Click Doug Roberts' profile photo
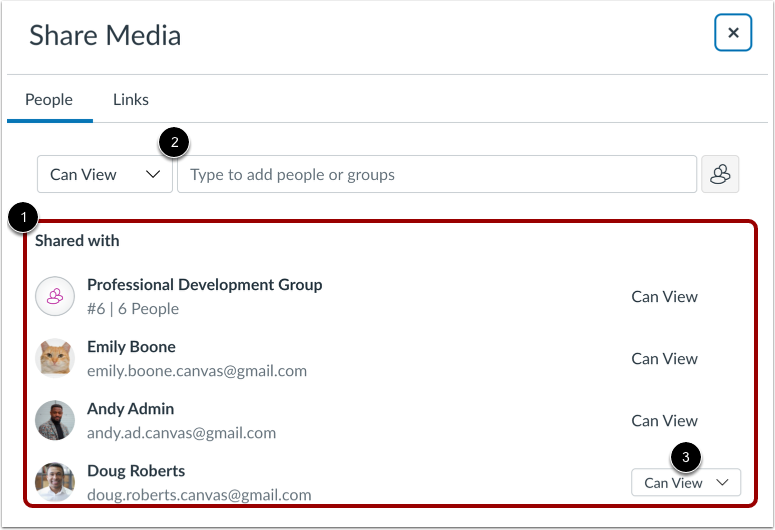 [55, 482]
